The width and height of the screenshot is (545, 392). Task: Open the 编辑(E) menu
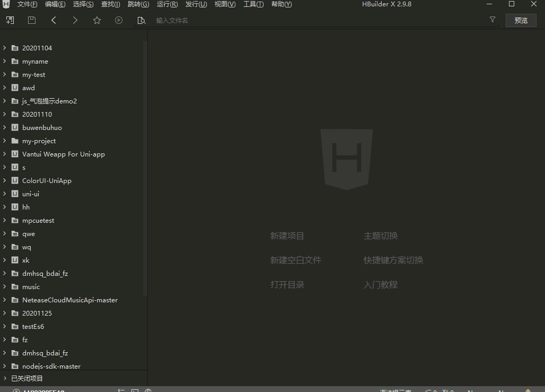click(x=55, y=4)
